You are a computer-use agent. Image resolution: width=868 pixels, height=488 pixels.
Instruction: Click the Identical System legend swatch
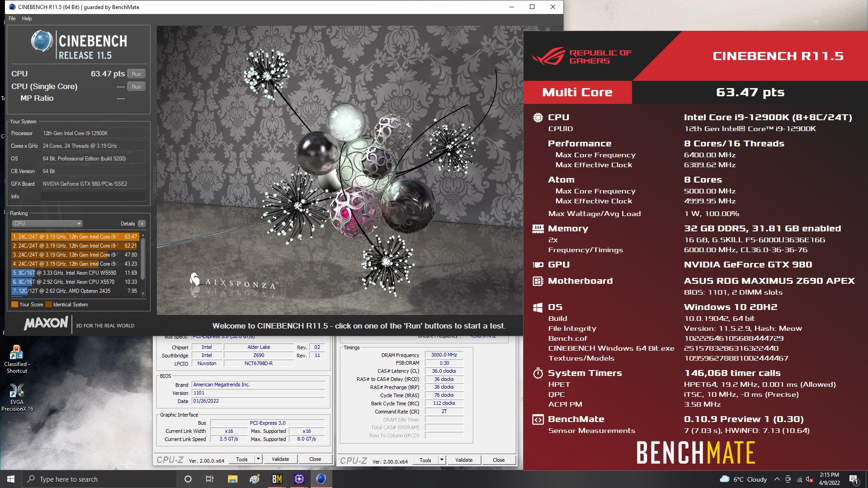pyautogui.click(x=49, y=305)
